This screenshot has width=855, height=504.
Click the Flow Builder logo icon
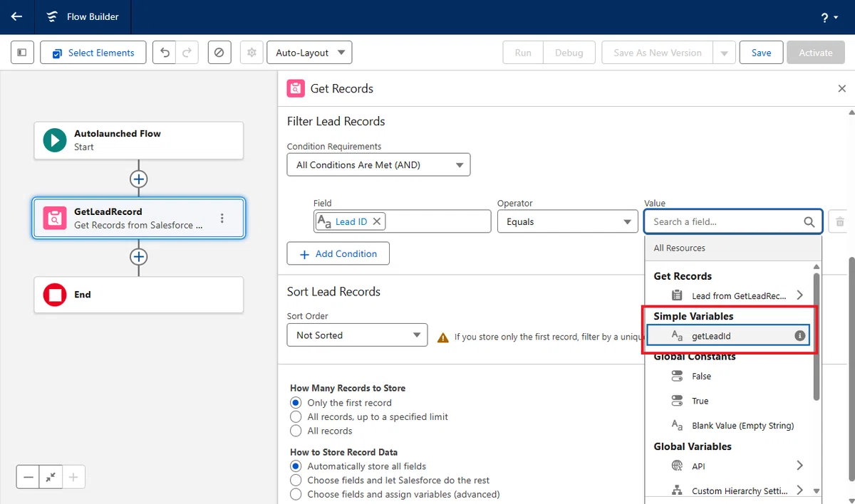click(x=52, y=16)
